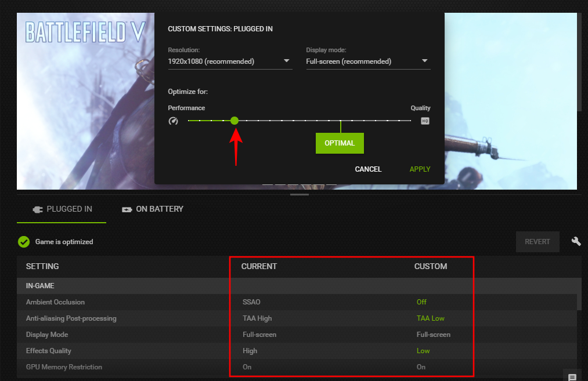Click the green checkmark beside Game is optimized
The width and height of the screenshot is (588, 381).
pyautogui.click(x=24, y=242)
